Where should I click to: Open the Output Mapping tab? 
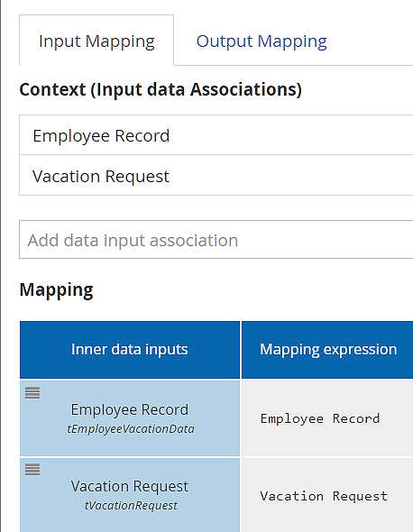[262, 41]
